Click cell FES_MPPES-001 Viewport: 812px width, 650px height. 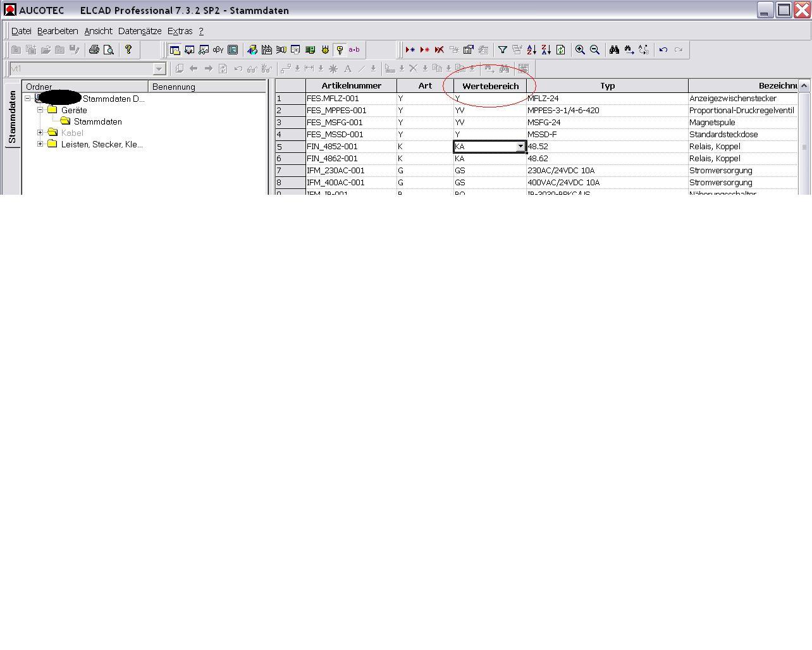351,110
